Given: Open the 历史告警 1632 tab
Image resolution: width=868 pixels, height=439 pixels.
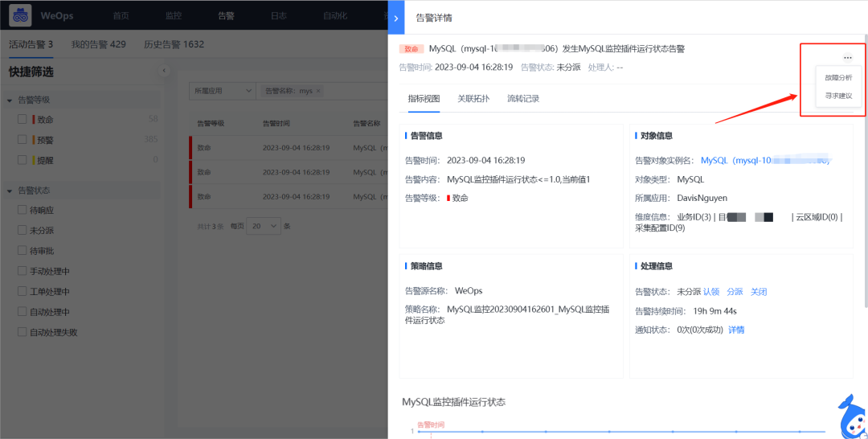Looking at the screenshot, I should pos(174,44).
